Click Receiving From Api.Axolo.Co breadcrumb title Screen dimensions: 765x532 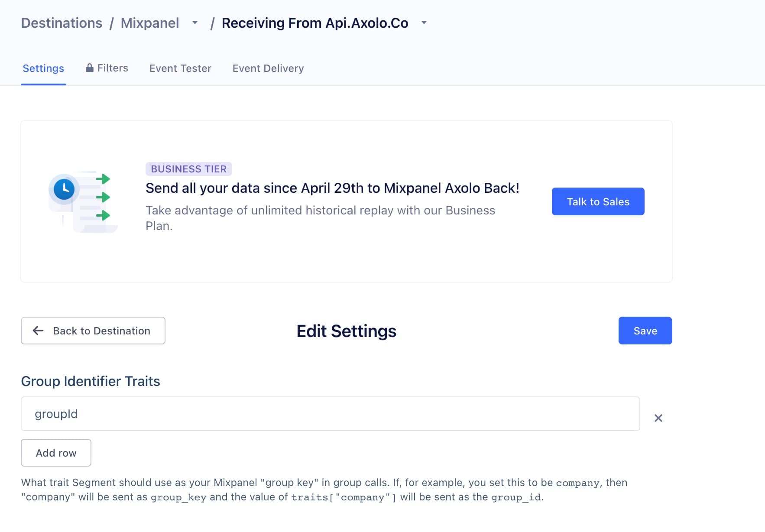tap(315, 23)
